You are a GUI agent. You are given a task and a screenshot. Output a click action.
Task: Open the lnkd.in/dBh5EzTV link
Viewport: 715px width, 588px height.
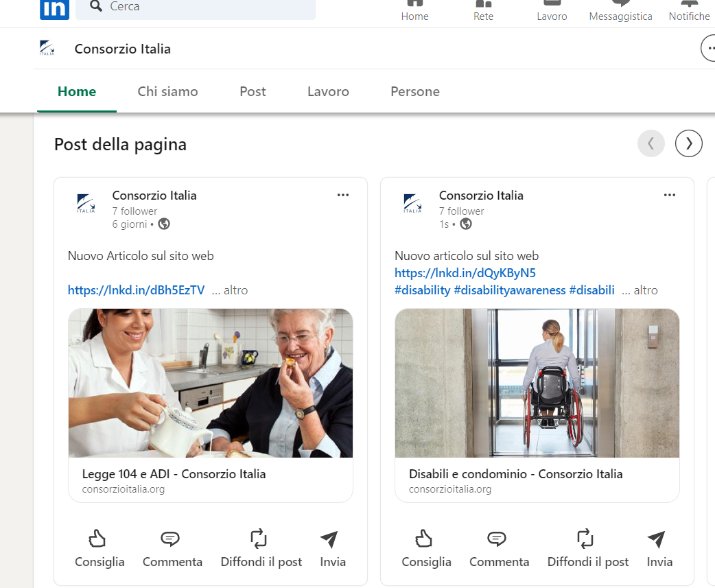click(x=136, y=290)
